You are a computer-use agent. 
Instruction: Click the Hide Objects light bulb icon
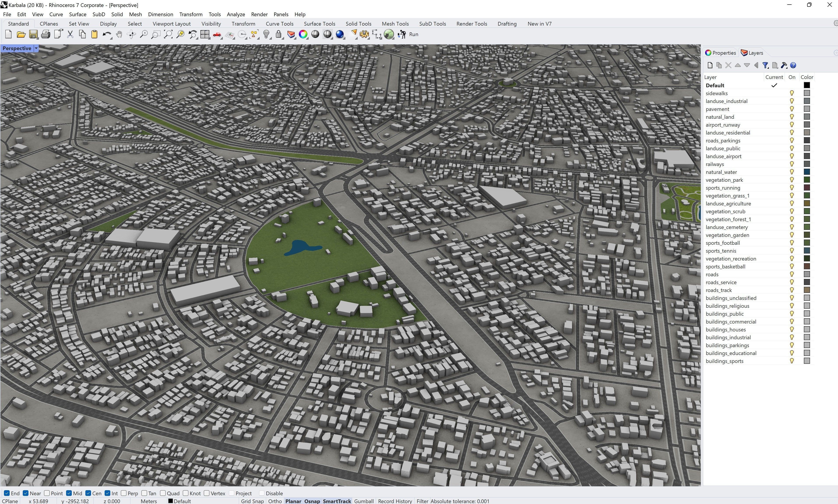click(x=267, y=34)
